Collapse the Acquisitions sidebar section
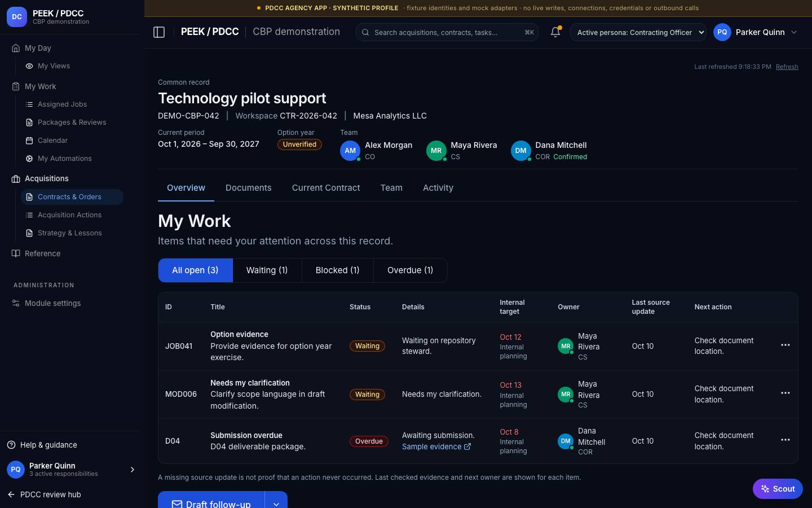The image size is (812, 508). coord(47,178)
